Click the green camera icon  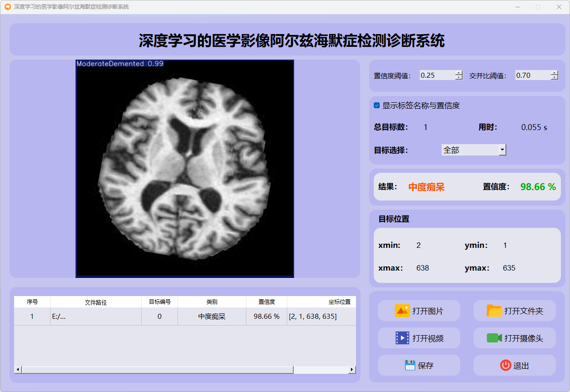494,338
